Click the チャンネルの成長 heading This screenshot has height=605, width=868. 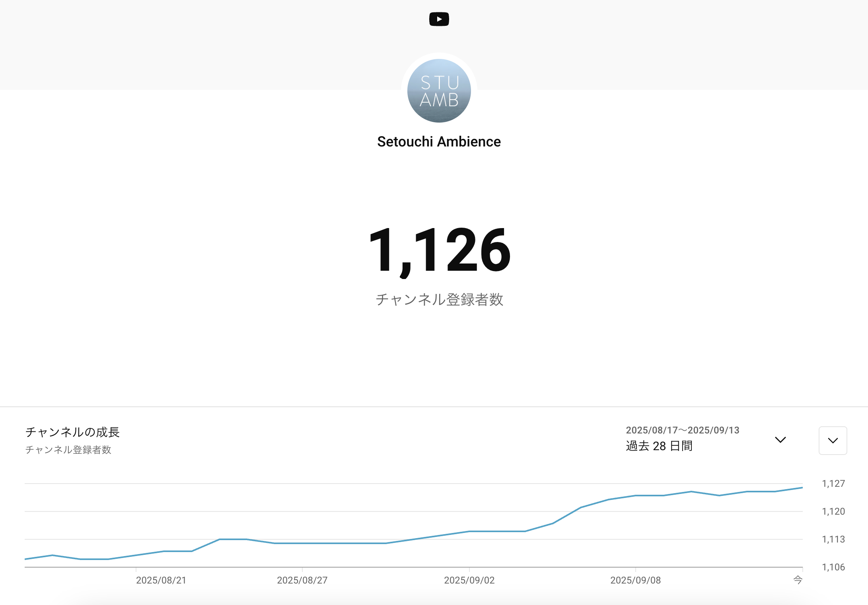click(x=72, y=432)
